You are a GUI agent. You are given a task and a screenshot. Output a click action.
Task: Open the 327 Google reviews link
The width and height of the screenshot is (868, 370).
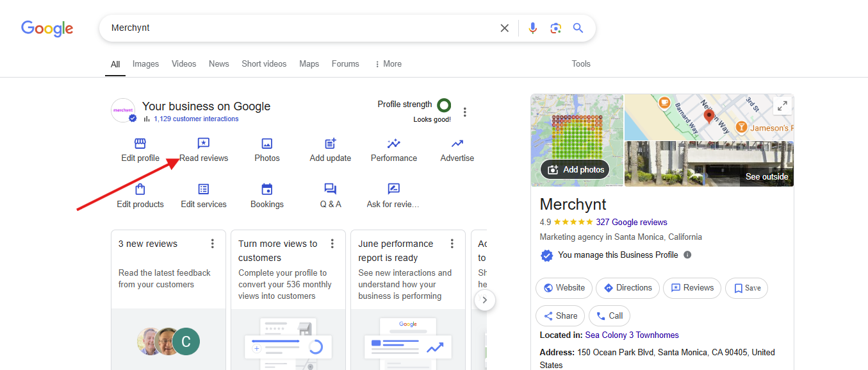[632, 222]
